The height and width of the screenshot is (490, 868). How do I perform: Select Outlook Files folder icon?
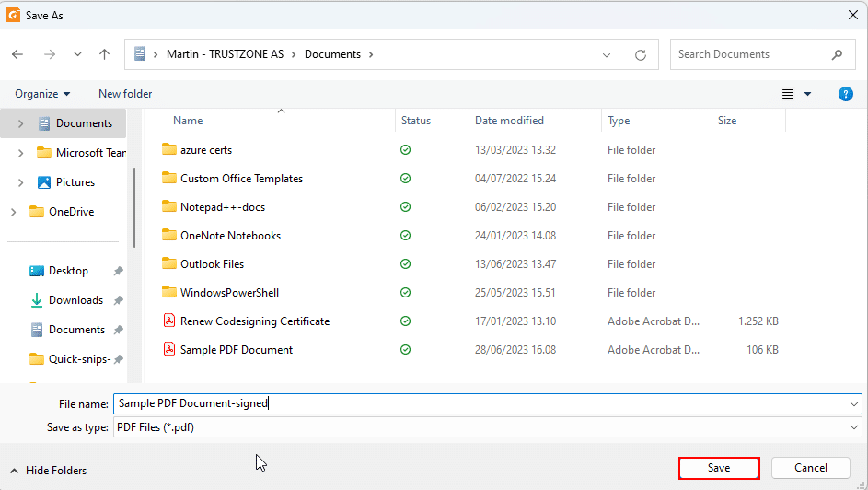tap(168, 263)
